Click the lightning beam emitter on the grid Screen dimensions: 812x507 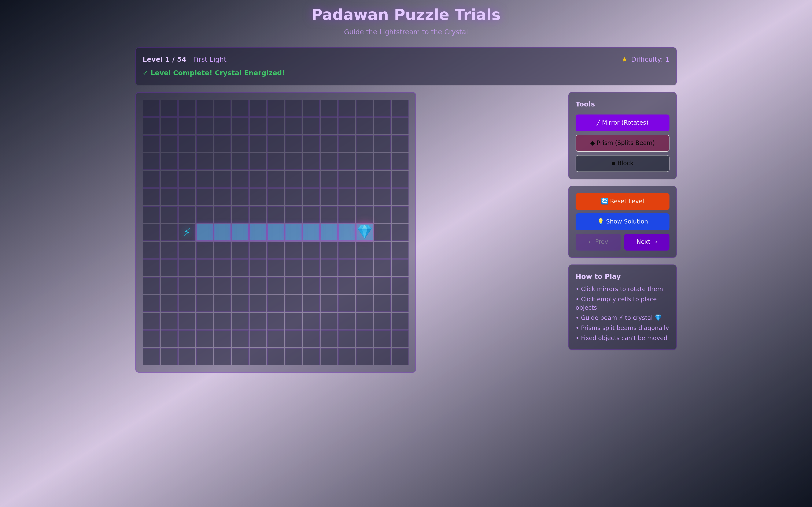187,232
